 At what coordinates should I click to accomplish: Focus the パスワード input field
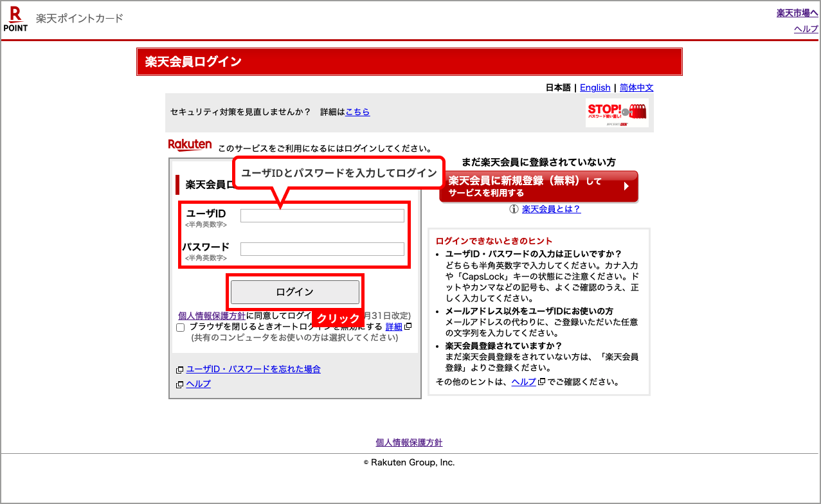tap(322, 249)
